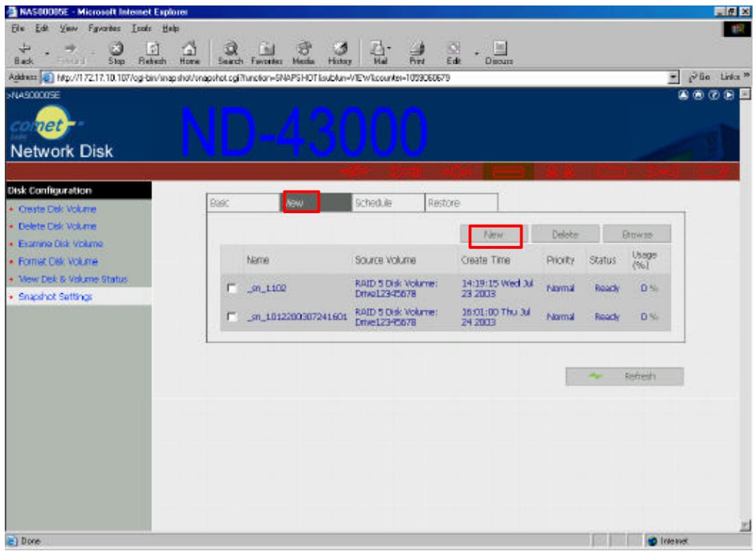756x551 pixels.
Task: Click the folder icon in red bar
Action: pyautogui.click(x=612, y=171)
